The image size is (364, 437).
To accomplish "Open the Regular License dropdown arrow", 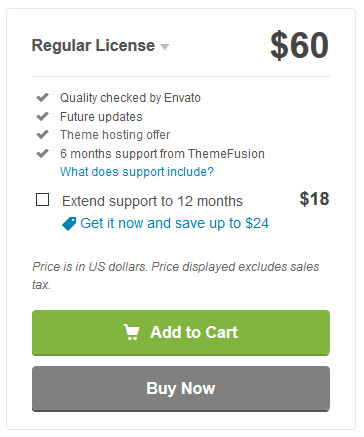I will 165,47.
